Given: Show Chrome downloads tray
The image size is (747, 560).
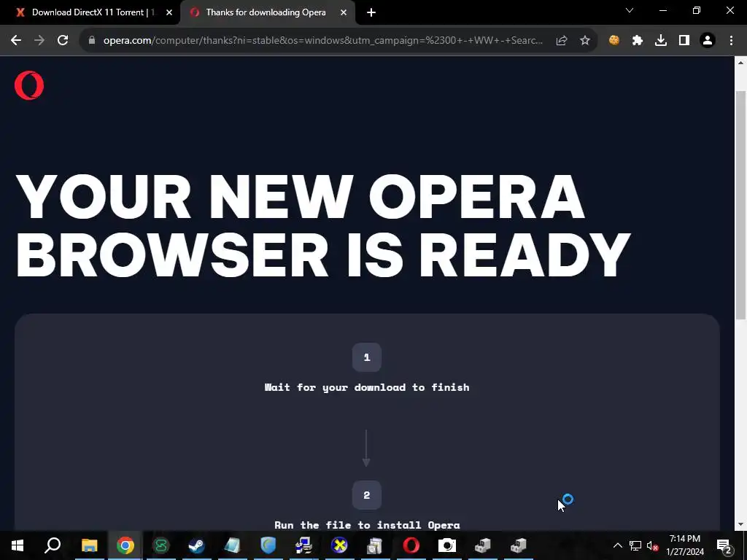Looking at the screenshot, I should (661, 41).
